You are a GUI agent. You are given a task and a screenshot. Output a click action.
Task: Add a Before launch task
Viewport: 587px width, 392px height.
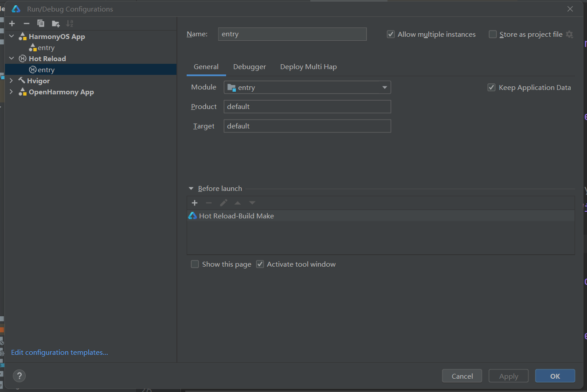point(195,203)
